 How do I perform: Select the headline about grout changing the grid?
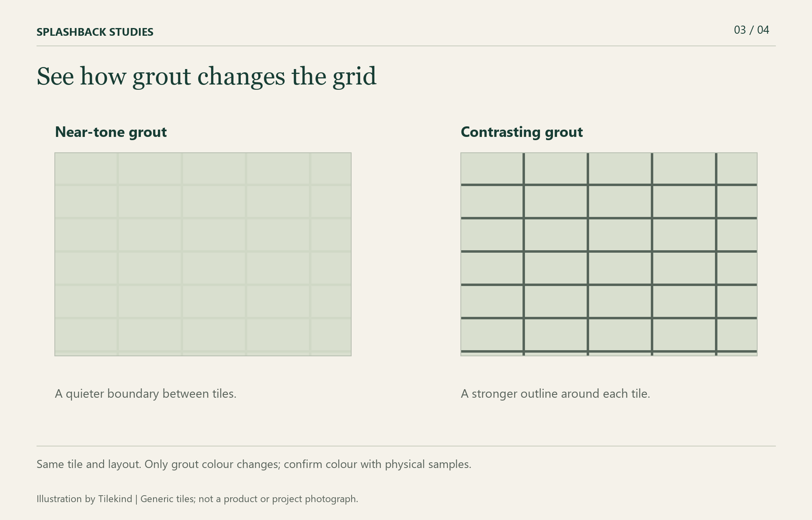(207, 76)
